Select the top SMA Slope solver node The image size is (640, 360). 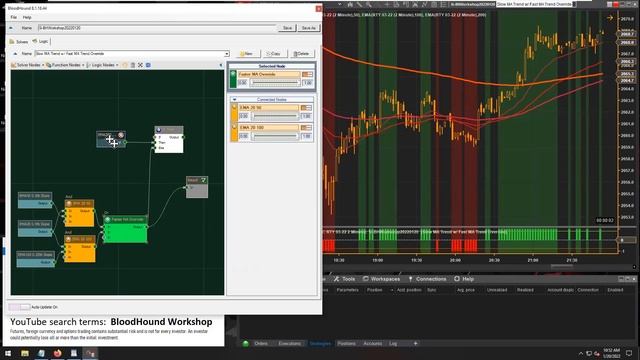coord(35,200)
